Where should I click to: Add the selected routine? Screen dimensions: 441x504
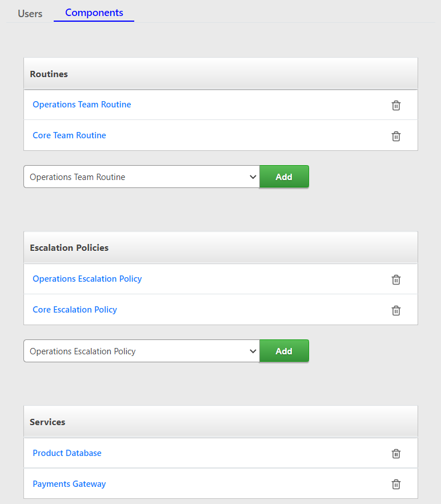tap(284, 177)
